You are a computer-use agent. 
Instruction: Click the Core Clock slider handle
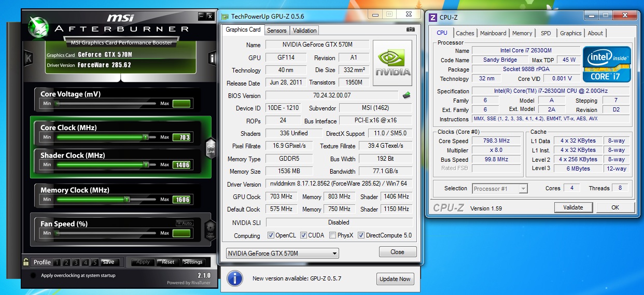click(x=146, y=137)
